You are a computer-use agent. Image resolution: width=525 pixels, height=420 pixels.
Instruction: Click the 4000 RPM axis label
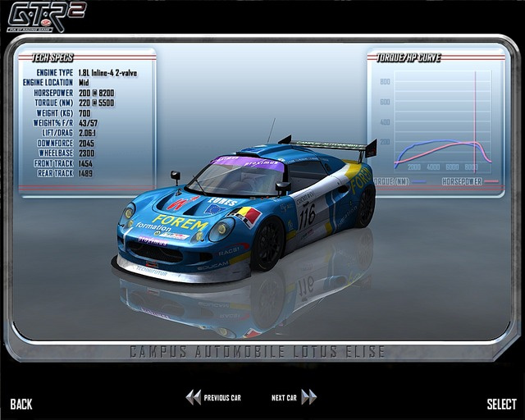[x=433, y=167]
